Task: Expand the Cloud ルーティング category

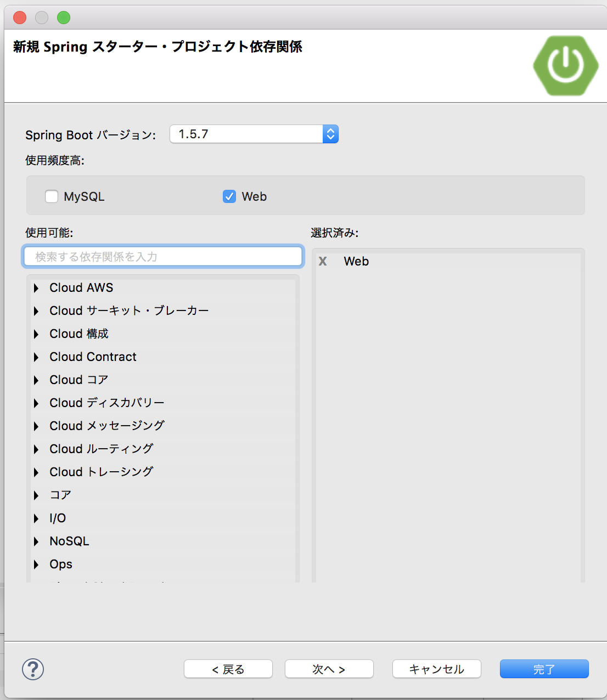Action: tap(36, 449)
